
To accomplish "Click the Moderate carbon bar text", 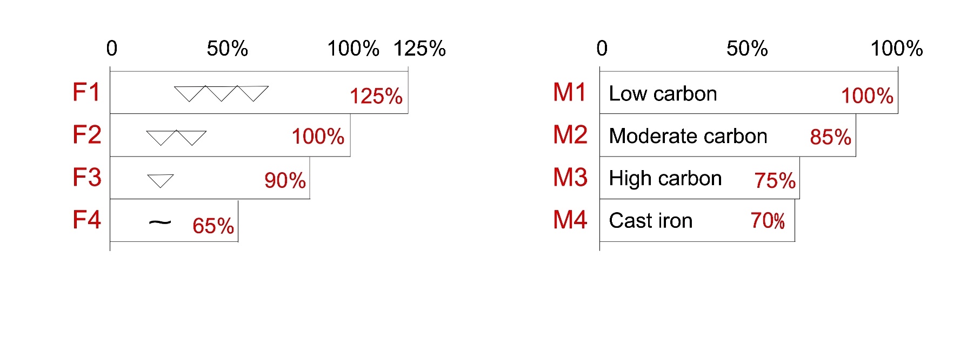I will point(688,136).
